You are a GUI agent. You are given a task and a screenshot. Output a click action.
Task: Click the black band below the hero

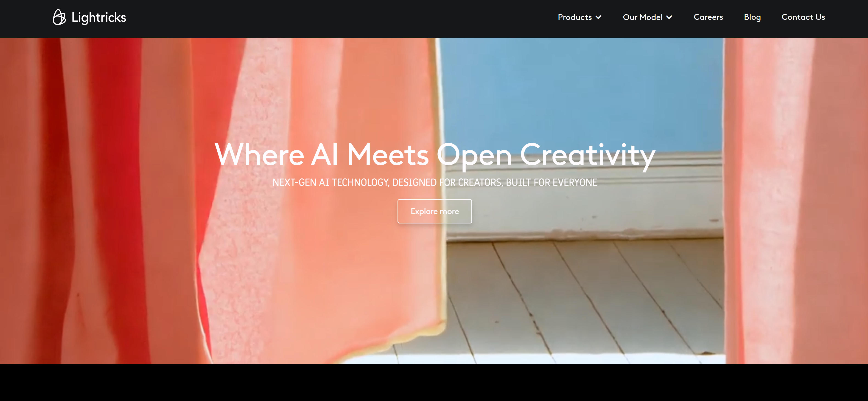tap(434, 382)
